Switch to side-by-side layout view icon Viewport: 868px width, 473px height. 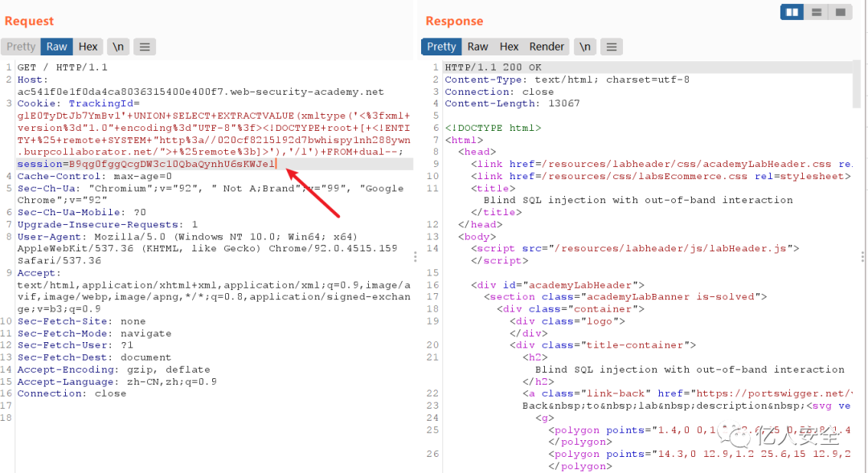point(792,12)
